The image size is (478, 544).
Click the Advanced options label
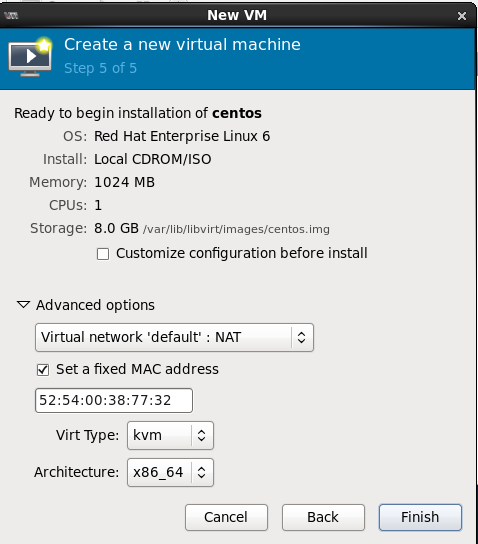(95, 305)
